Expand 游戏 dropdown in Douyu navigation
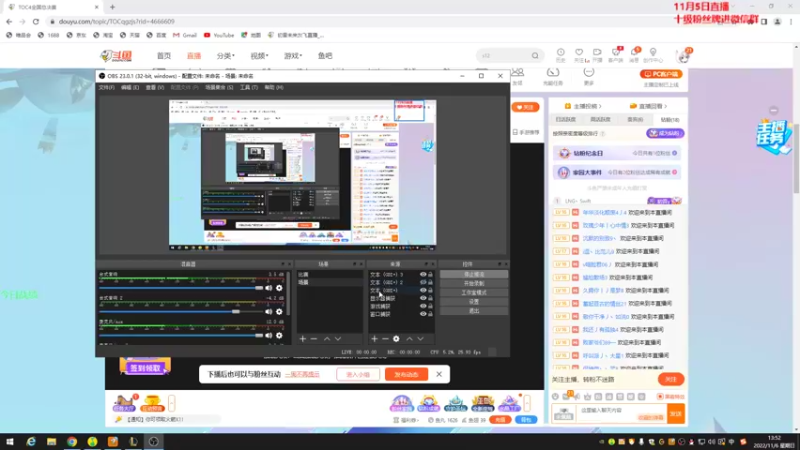The image size is (800, 450). click(x=293, y=56)
